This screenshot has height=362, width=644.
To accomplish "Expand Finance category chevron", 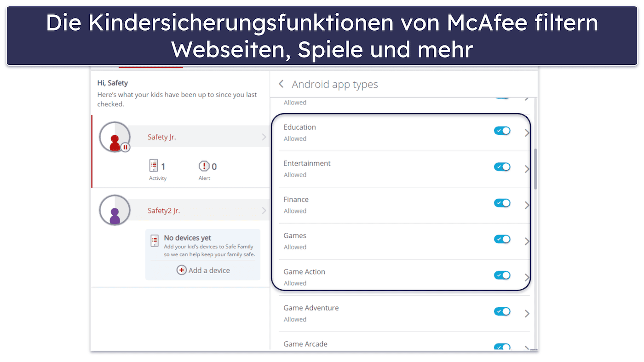I will click(527, 205).
